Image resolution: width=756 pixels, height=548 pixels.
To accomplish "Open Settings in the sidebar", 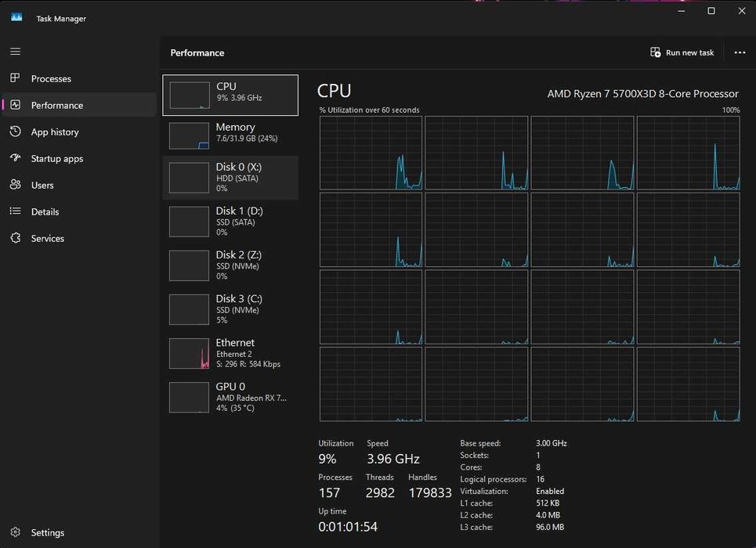I will [x=80, y=532].
